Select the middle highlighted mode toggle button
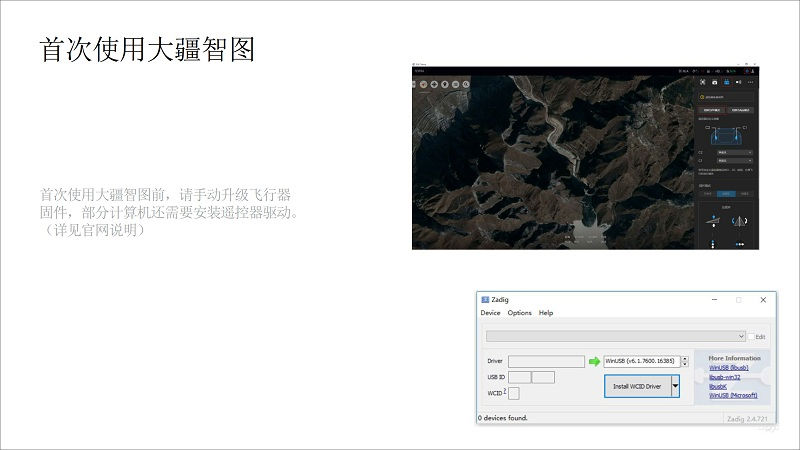This screenshot has height=450, width=800. click(x=726, y=193)
